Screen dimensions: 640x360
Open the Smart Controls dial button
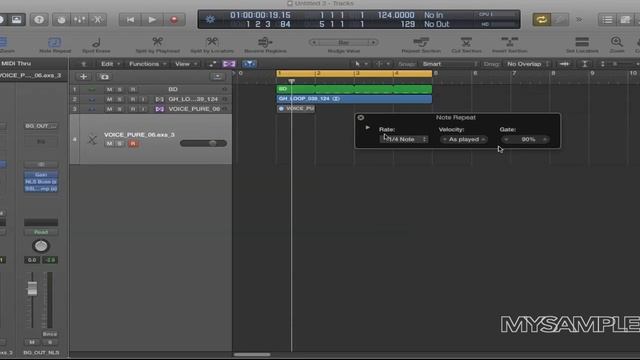tap(61, 20)
